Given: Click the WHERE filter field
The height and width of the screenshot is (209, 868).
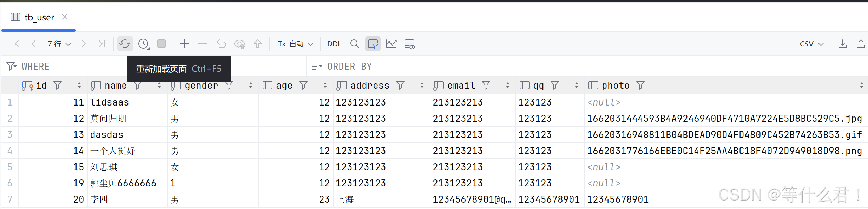Looking at the screenshot, I should pos(154,66).
